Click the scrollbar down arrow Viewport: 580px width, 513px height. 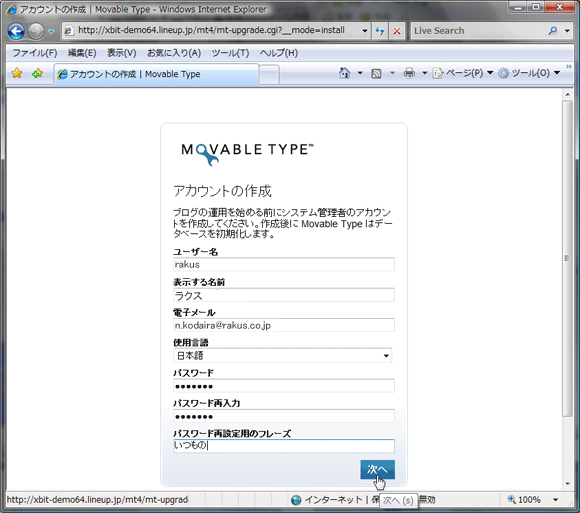click(567, 483)
